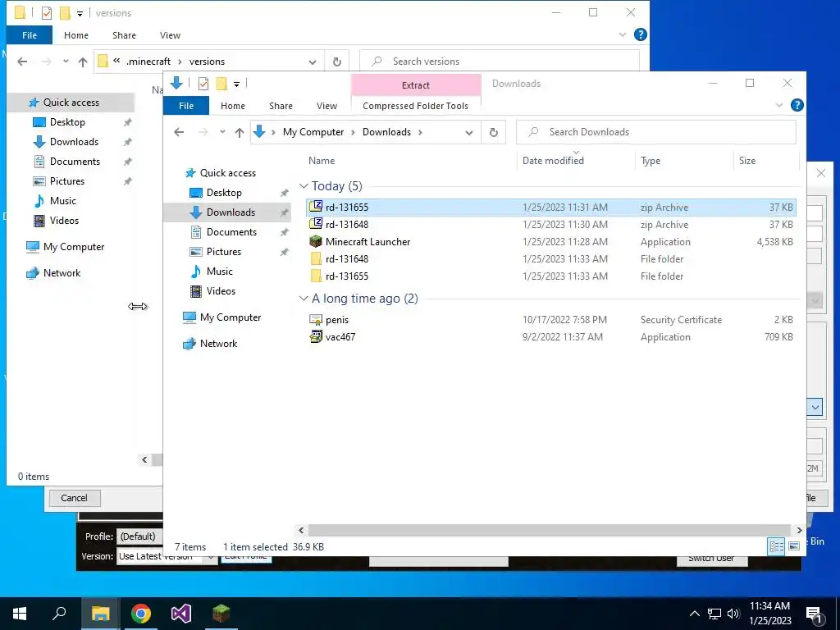
Task: Click Properties checkmark icon in versions window toolbar
Action: click(x=47, y=13)
